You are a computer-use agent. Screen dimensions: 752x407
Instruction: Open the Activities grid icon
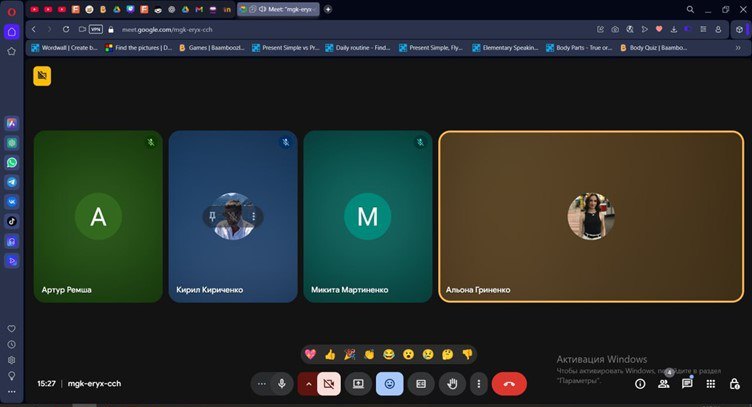(x=711, y=383)
